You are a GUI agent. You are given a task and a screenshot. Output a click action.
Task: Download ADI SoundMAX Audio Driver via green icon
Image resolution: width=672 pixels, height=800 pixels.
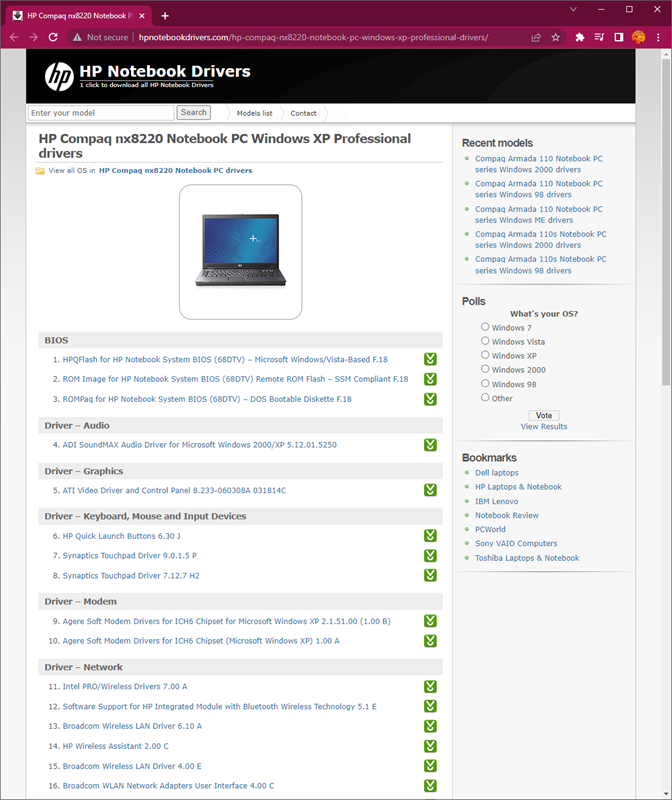click(x=430, y=445)
